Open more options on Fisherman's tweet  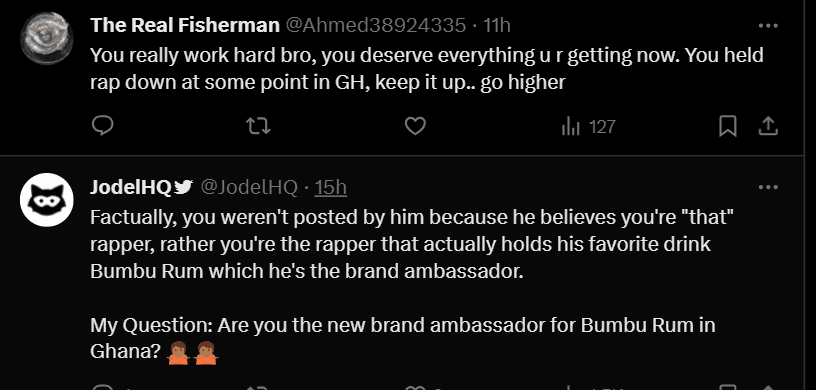[x=768, y=26]
